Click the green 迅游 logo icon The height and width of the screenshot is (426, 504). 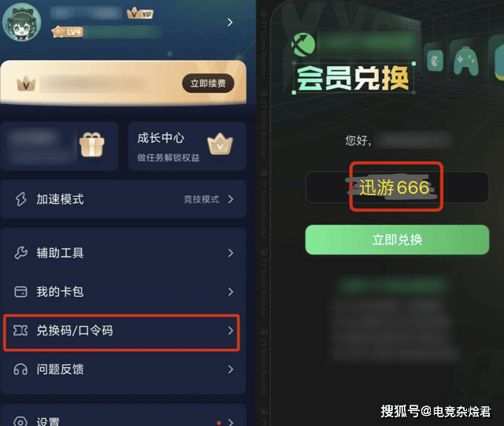303,45
